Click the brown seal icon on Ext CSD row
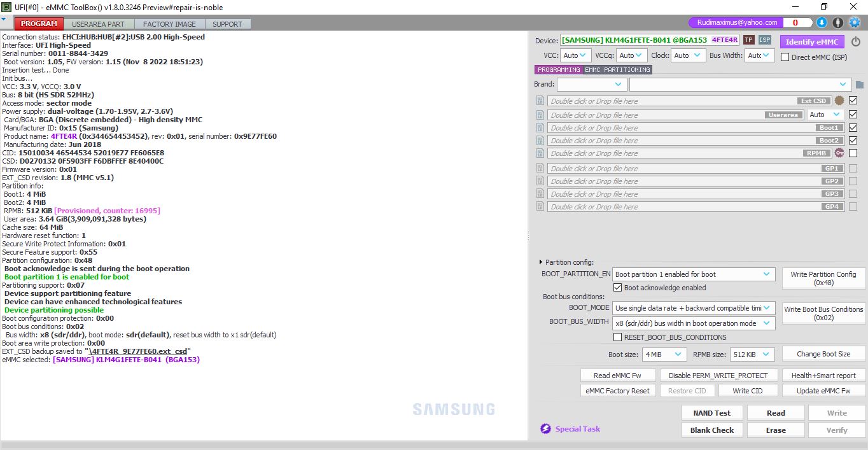This screenshot has width=868, height=450. 839,101
